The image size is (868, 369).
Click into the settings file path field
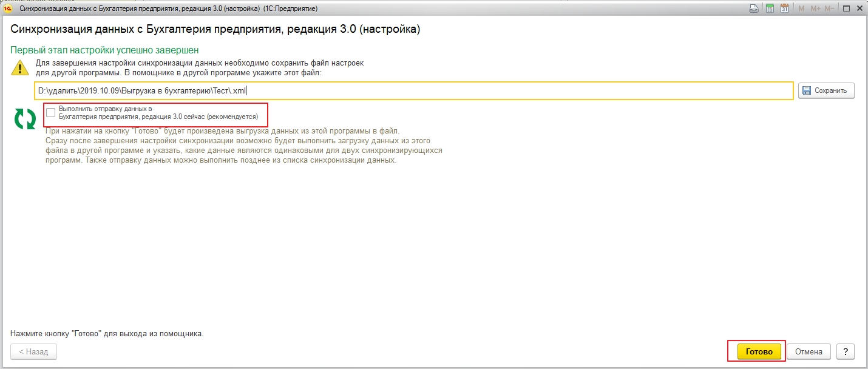point(413,90)
